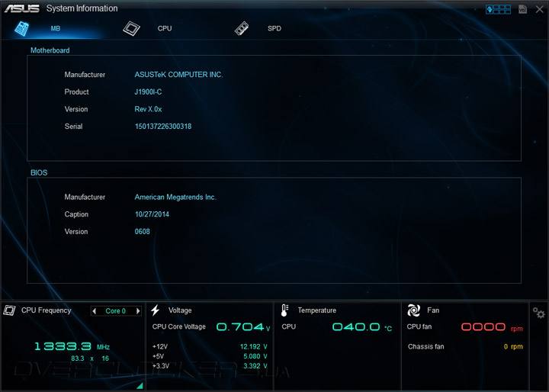Click the CPU Frequency chip icon
The height and width of the screenshot is (392, 549).
[9, 310]
